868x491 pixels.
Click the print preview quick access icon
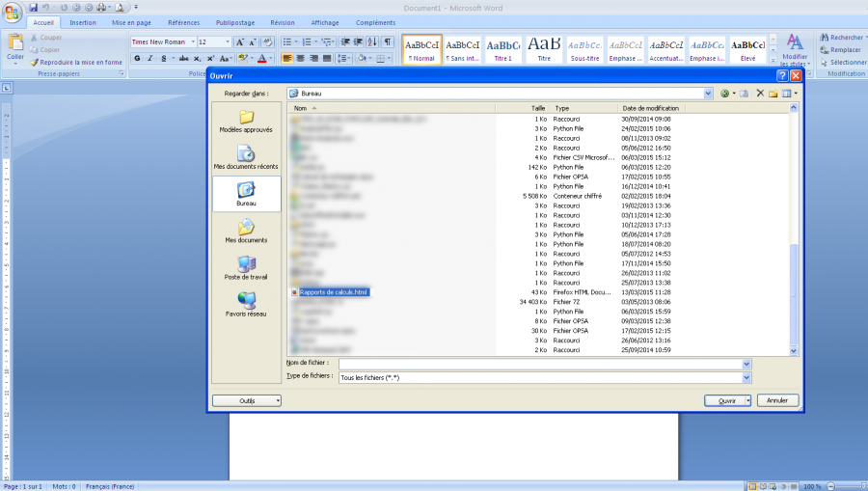[119, 8]
